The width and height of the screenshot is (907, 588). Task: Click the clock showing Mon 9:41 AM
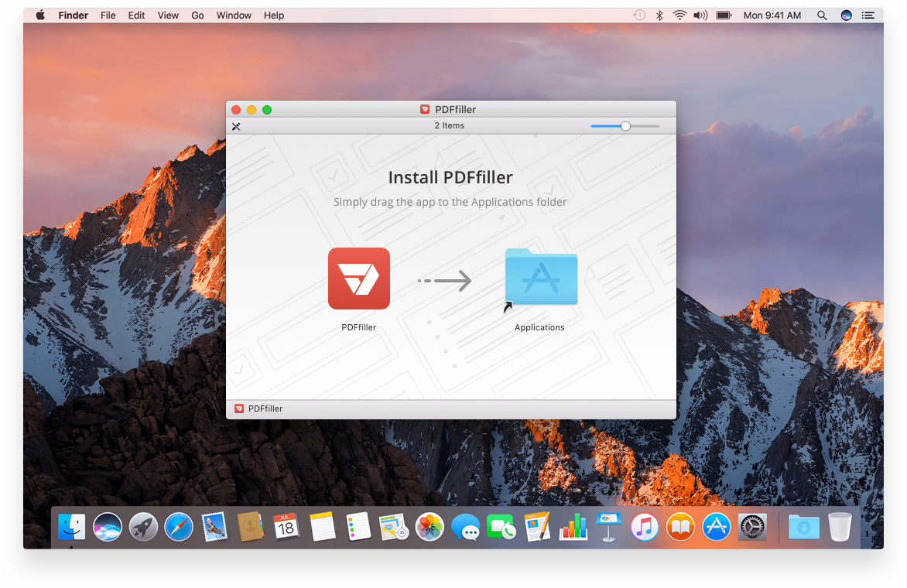pyautogui.click(x=772, y=15)
